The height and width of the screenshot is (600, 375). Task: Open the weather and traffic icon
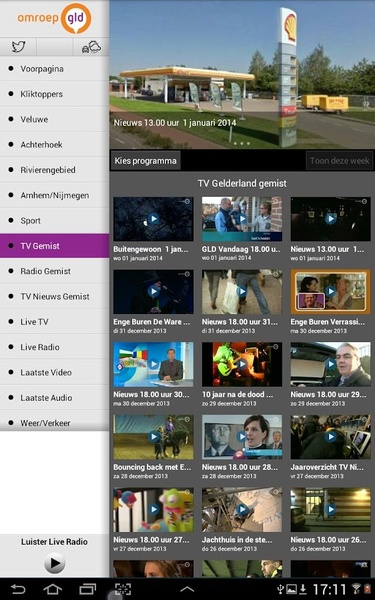[91, 47]
